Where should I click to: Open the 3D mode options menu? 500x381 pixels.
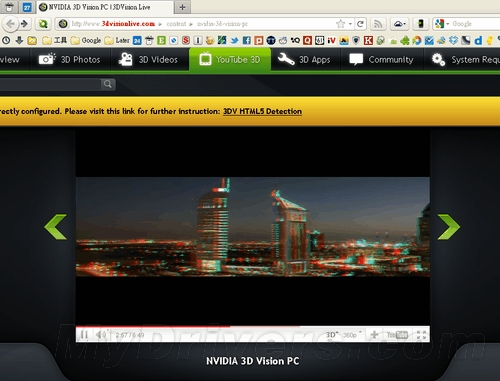[331, 335]
